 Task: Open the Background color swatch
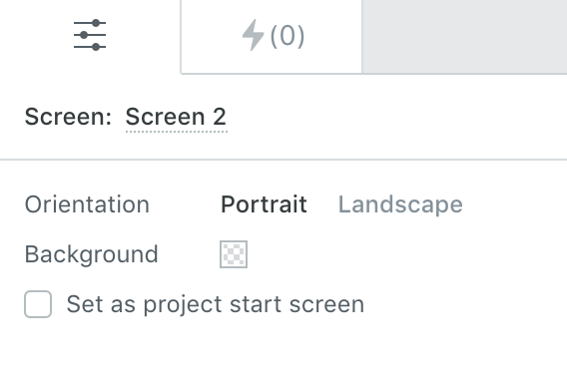pos(234,254)
